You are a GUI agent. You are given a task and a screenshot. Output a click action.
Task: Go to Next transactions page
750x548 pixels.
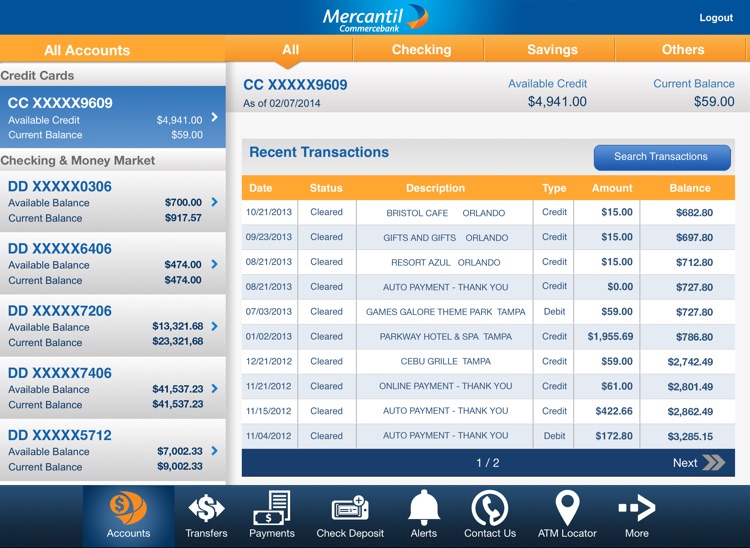coord(698,462)
